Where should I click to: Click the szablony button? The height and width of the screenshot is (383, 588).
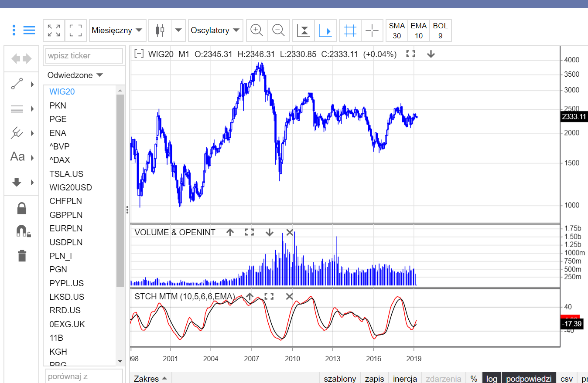340,379
